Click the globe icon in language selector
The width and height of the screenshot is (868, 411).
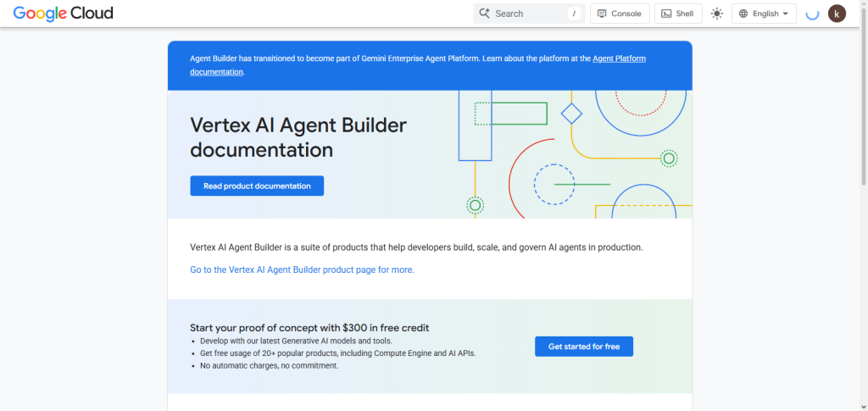pyautogui.click(x=743, y=14)
